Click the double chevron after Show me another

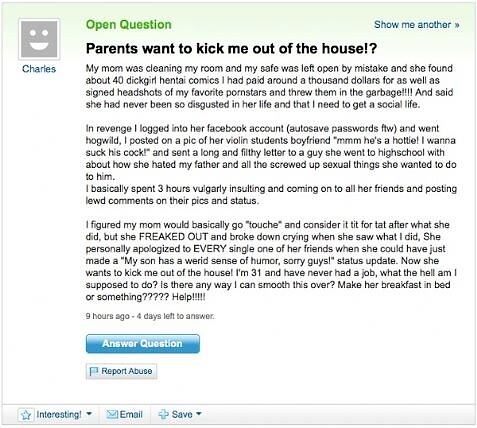tap(457, 25)
